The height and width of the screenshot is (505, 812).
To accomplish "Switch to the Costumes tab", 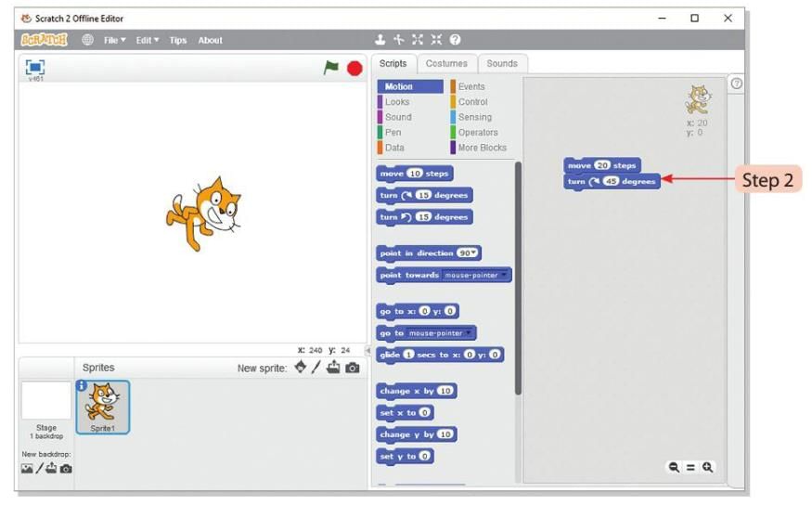I will [446, 64].
